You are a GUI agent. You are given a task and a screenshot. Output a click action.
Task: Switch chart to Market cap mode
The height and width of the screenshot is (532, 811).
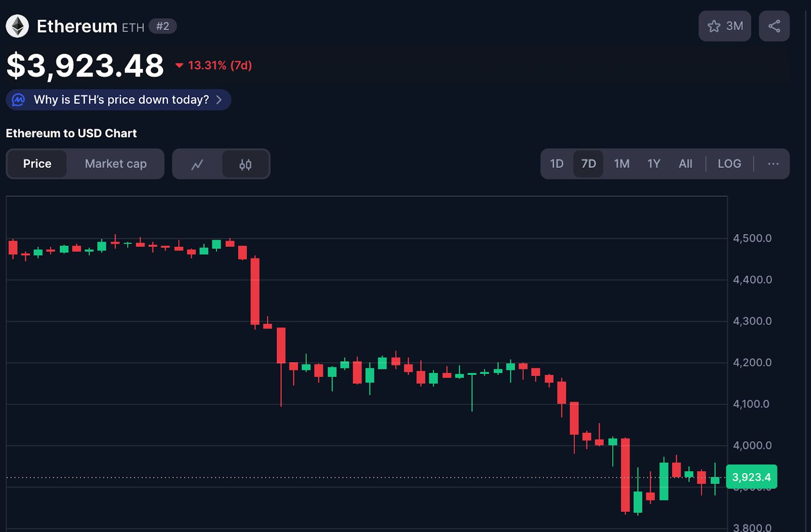click(116, 164)
